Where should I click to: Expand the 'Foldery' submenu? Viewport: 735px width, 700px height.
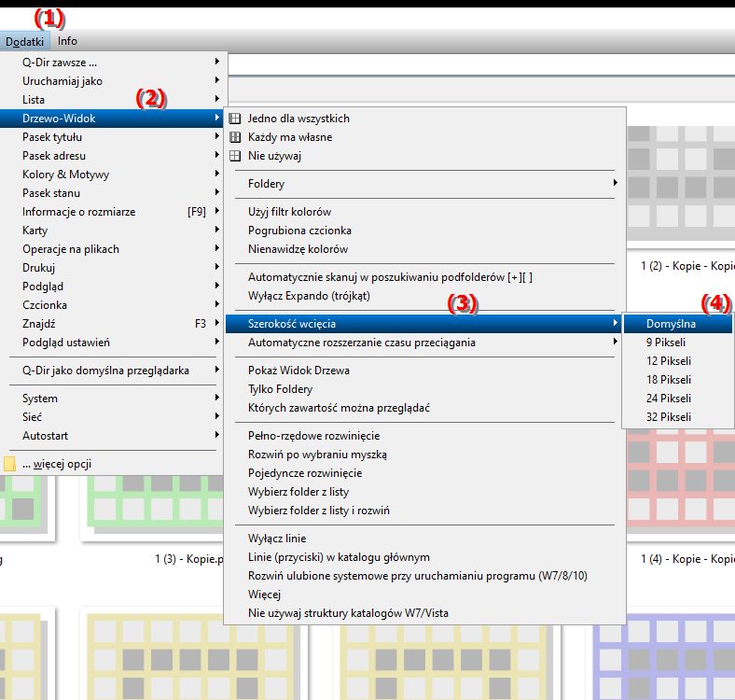coord(425,184)
